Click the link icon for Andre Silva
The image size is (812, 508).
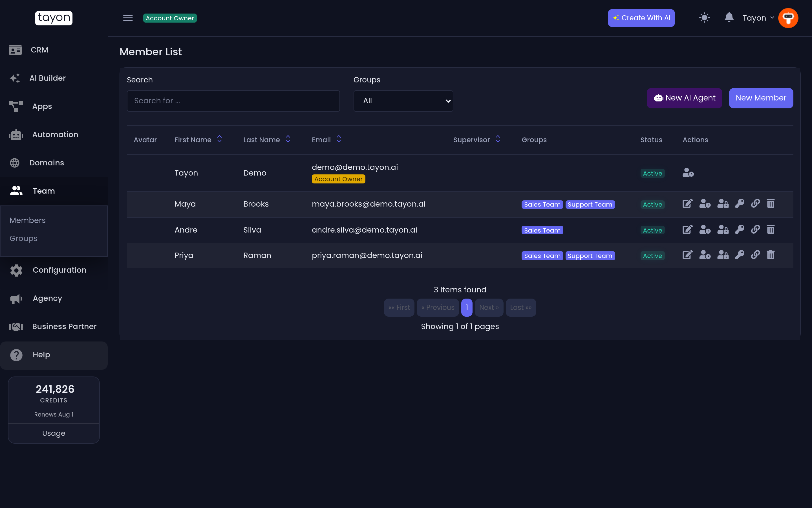(755, 229)
